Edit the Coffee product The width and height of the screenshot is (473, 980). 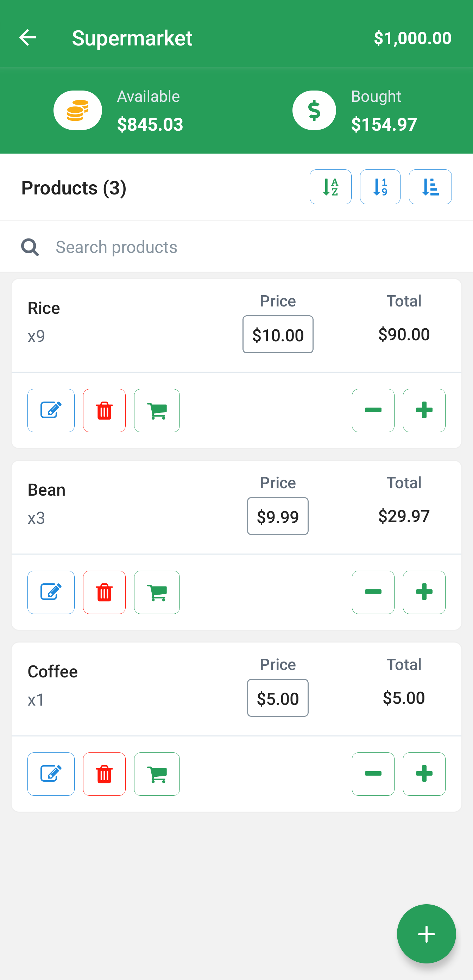click(x=51, y=774)
